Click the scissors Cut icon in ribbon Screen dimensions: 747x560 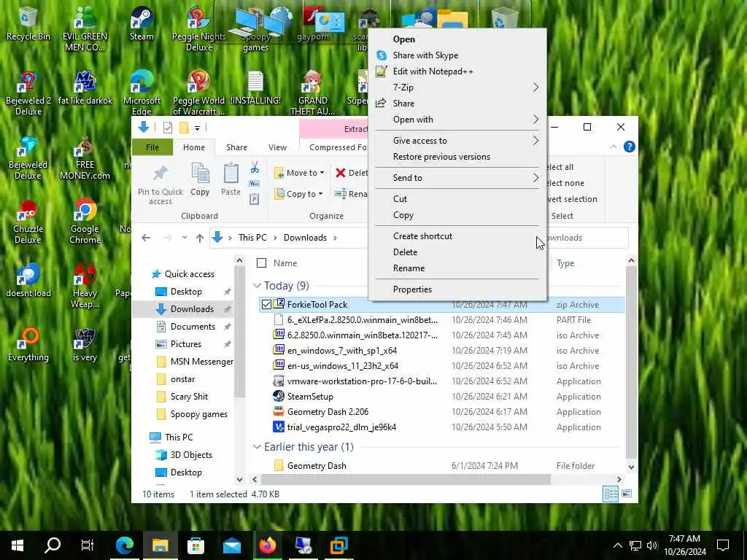(255, 168)
